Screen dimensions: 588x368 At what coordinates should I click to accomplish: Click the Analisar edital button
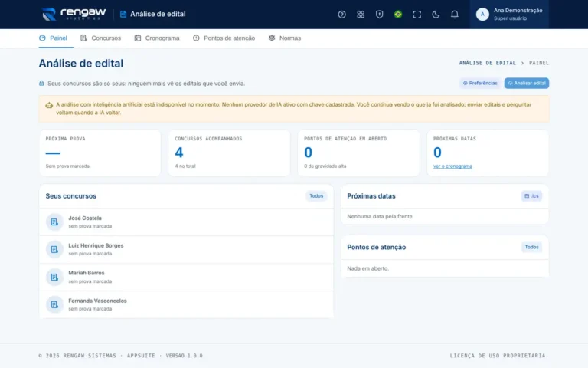click(527, 83)
